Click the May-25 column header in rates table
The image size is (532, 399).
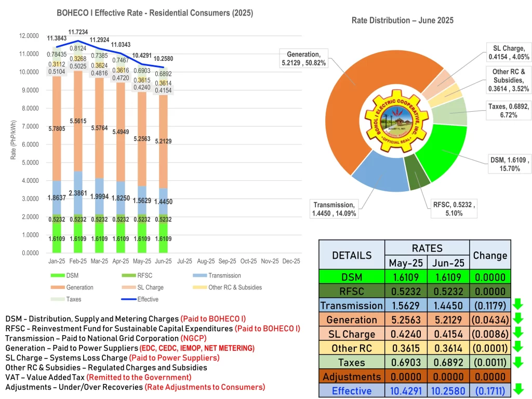[406, 262]
